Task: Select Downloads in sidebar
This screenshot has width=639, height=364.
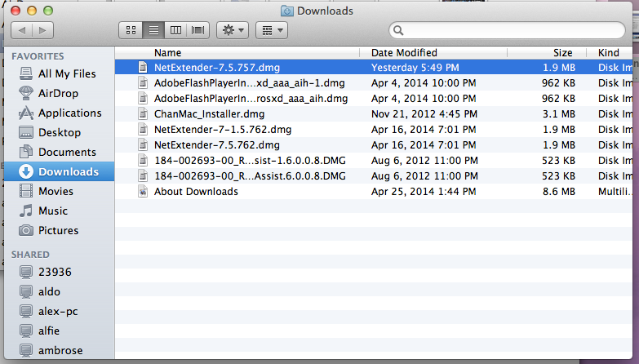Action: (x=60, y=171)
